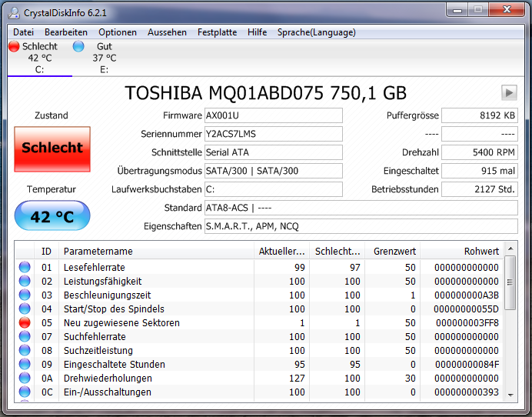Click raw value 000000003FF8
Viewport: 532px width, 417px height.
click(467, 322)
